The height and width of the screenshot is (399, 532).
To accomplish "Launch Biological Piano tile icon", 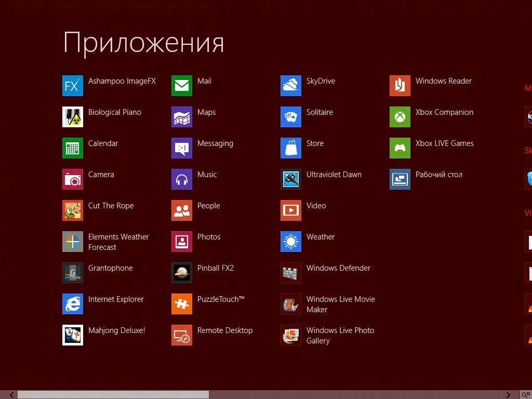I will coord(73,117).
